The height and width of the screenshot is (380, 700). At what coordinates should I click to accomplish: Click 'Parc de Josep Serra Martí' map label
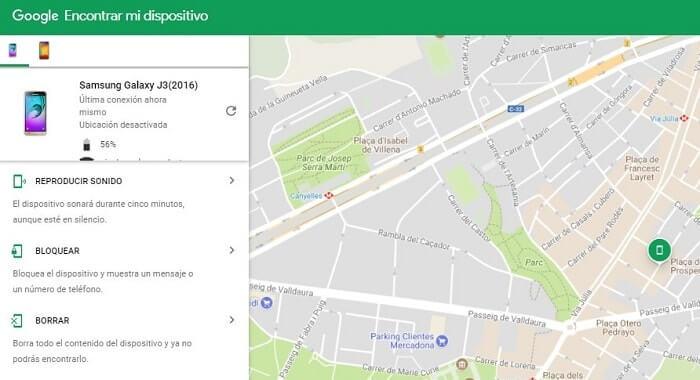(x=324, y=163)
